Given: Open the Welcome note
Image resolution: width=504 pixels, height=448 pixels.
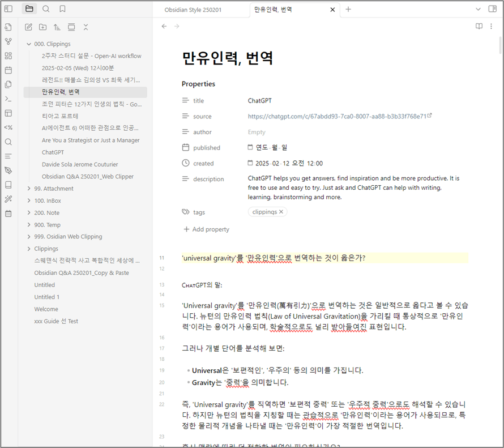Looking at the screenshot, I should pyautogui.click(x=46, y=309).
